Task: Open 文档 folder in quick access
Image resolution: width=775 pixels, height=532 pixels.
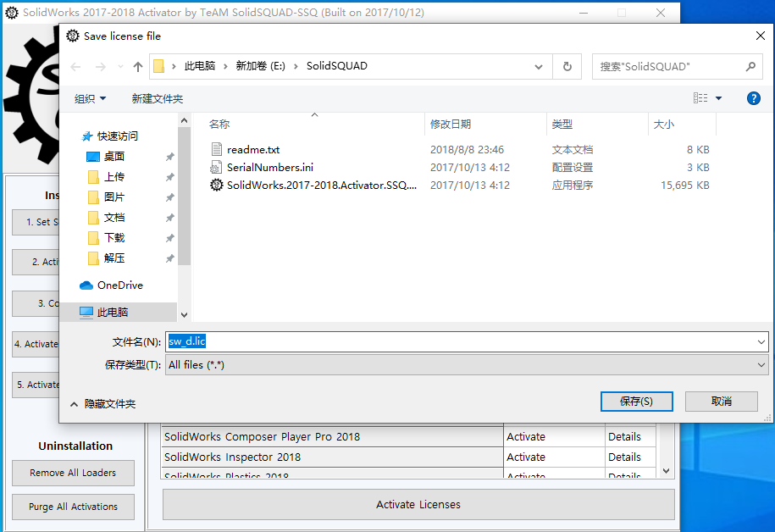Action: coord(114,217)
